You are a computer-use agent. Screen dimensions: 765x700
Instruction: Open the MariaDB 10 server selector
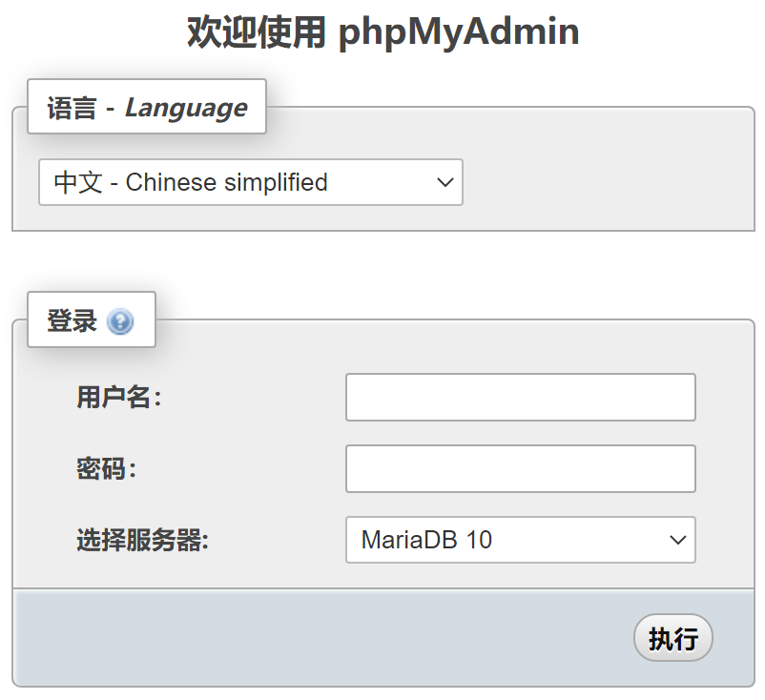[x=520, y=540]
